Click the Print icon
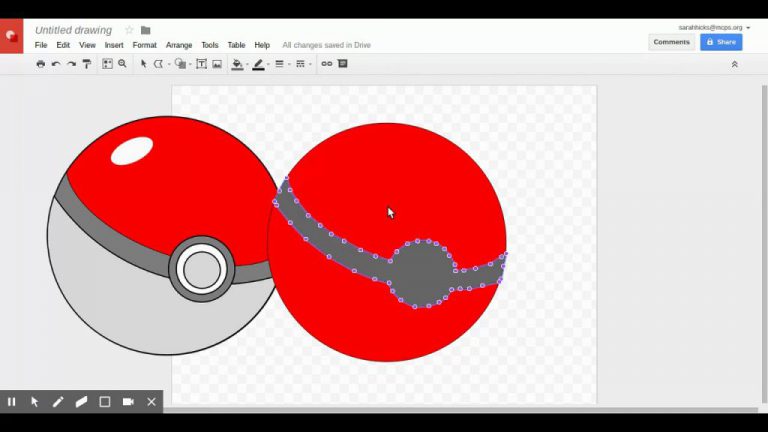The width and height of the screenshot is (768, 432). pyautogui.click(x=41, y=64)
